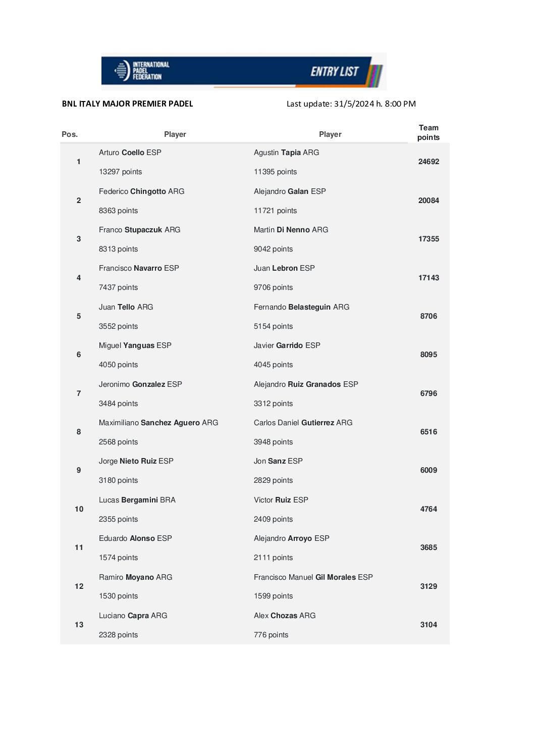Click the Team points column header
Screen dimensions: 534x756
click(429, 132)
